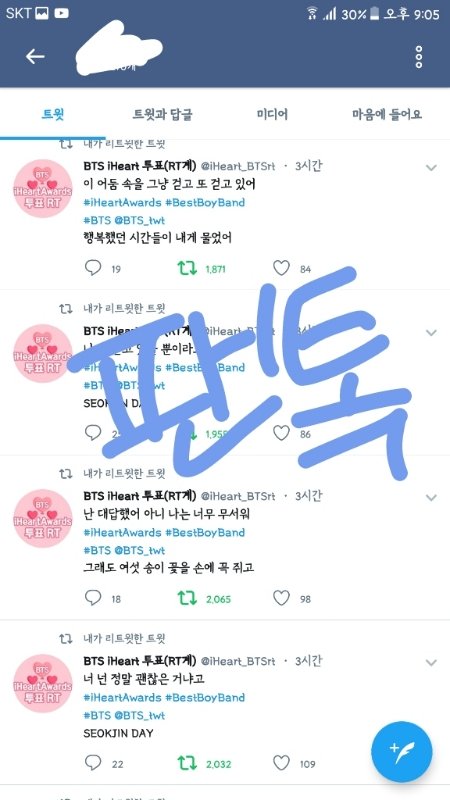Like the tweet with 84 likes
This screenshot has width=450, height=800.
point(281,268)
